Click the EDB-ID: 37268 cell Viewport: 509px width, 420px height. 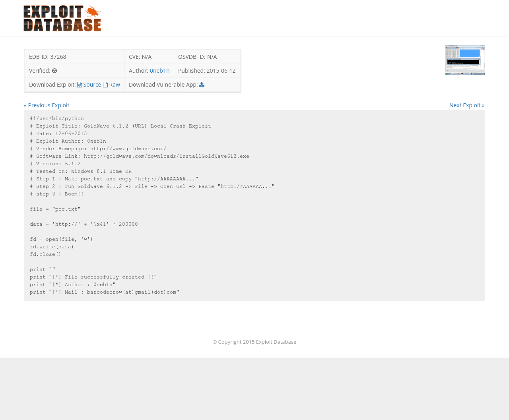[x=75, y=57]
